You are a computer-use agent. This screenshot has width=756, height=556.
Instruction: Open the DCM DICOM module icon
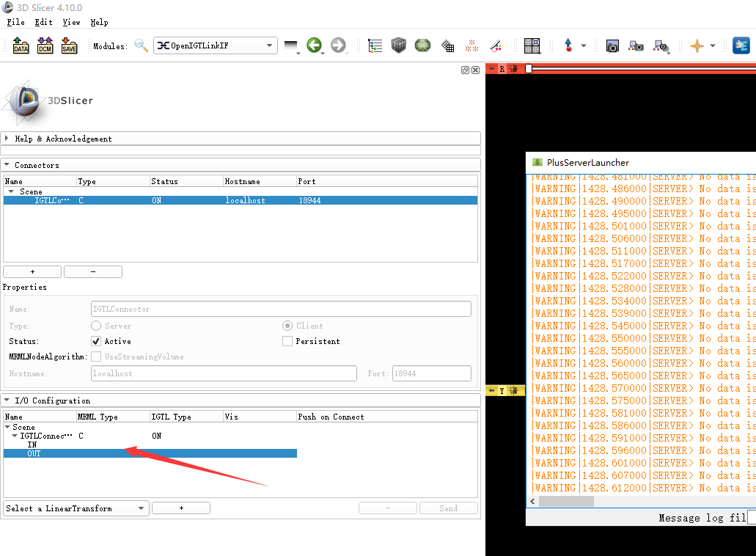coord(45,45)
